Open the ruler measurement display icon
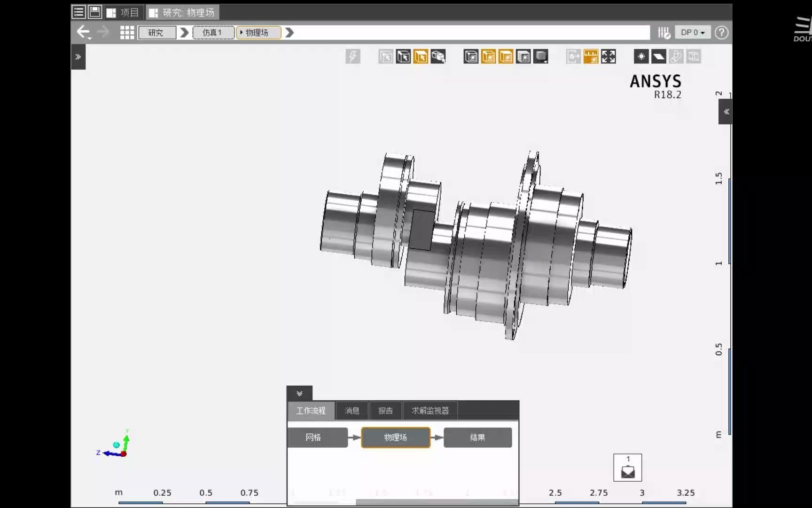 coord(591,56)
